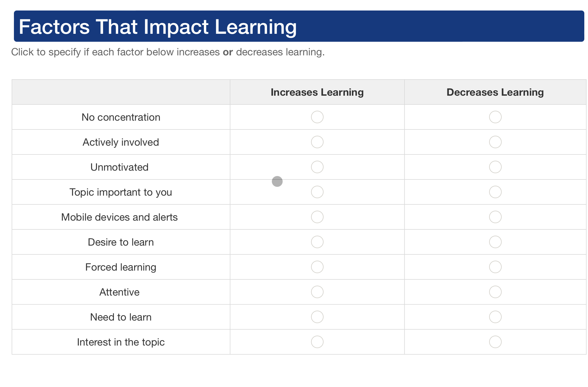Mark 'Actively involved' as decreases learning
The width and height of the screenshot is (588, 387).
495,142
